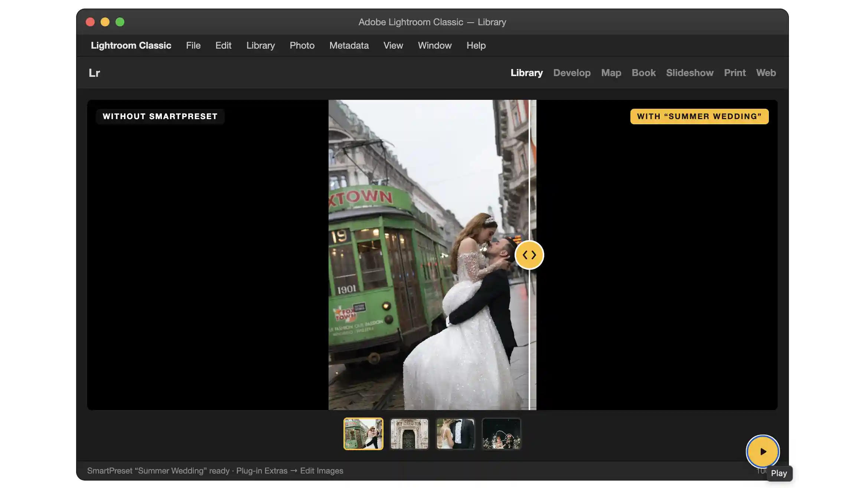The width and height of the screenshot is (868, 488).
Task: Open the View menu
Action: (x=393, y=45)
